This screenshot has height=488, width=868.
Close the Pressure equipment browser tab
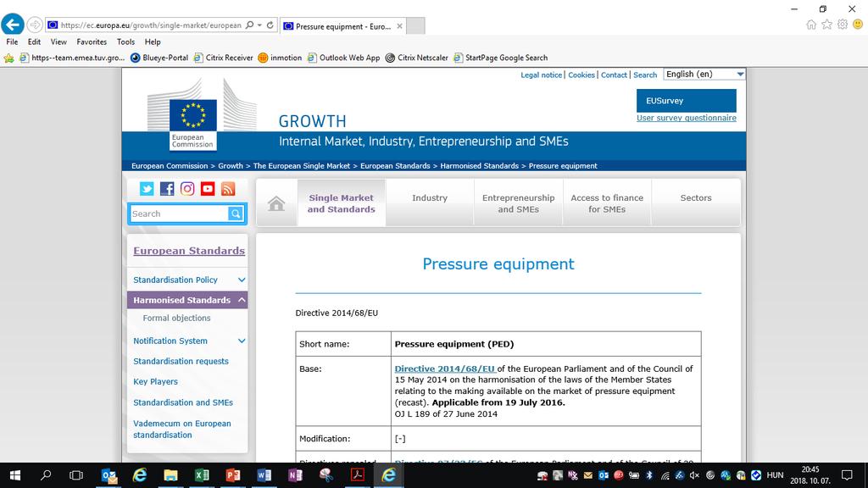click(x=399, y=26)
